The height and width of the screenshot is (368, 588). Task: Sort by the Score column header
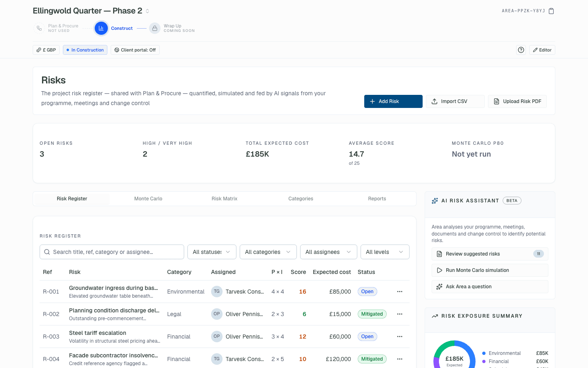pos(298,272)
